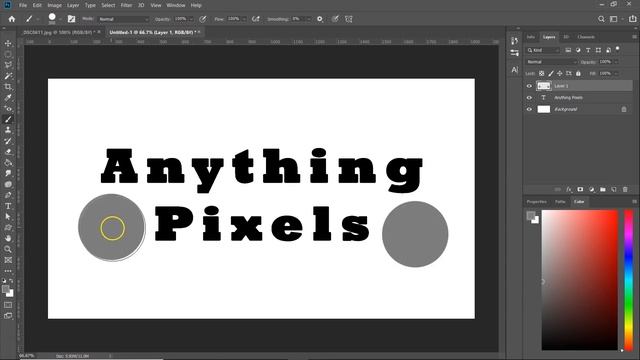Screen dimensions: 640x360
Task: Toggle lock position
Action: click(x=560, y=73)
